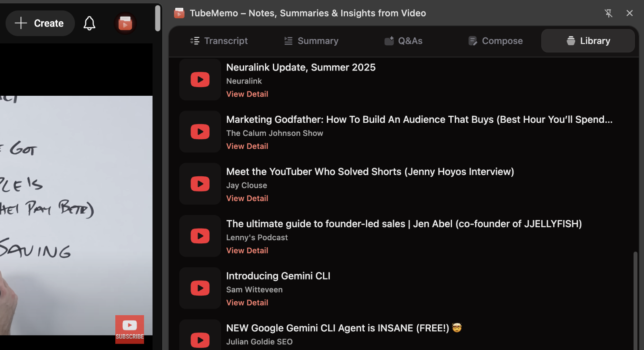The image size is (644, 350).
Task: Click the YouTube Create button
Action: (40, 23)
